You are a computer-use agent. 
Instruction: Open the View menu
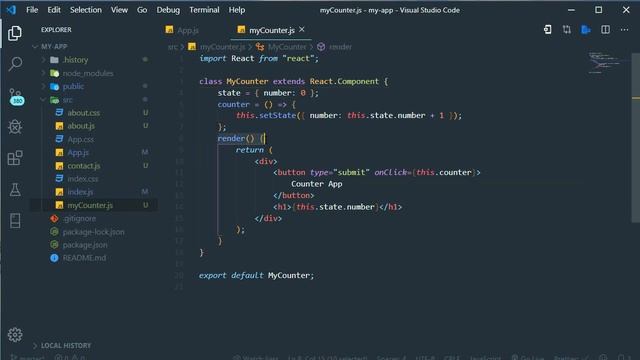pyautogui.click(x=119, y=10)
